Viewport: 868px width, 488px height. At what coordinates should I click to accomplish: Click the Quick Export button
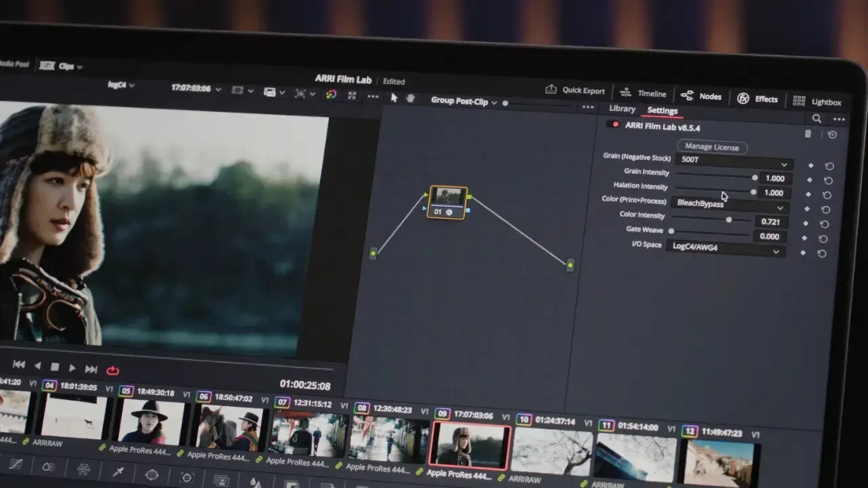pyautogui.click(x=575, y=91)
